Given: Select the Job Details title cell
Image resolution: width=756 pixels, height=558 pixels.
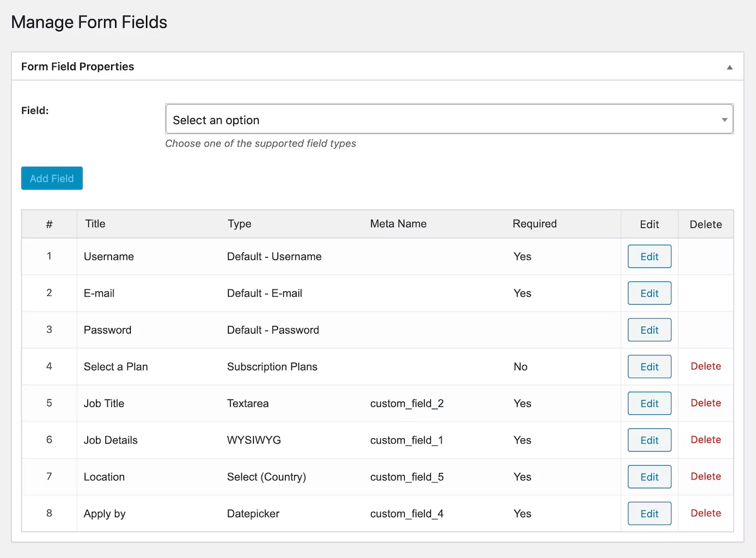Looking at the screenshot, I should coord(110,440).
